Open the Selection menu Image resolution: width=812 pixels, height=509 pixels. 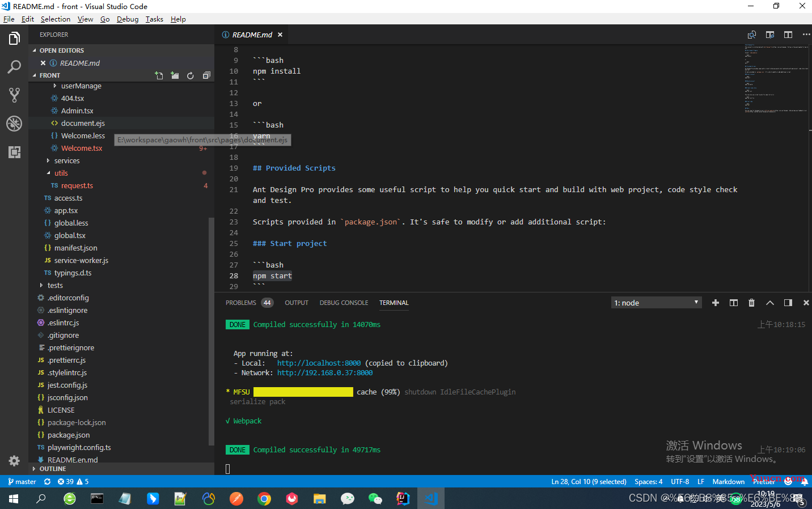tap(55, 19)
